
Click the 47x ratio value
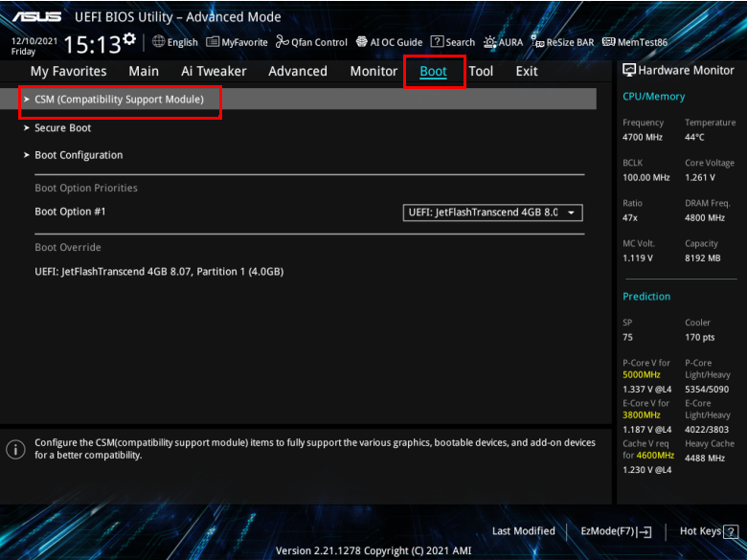pos(630,218)
